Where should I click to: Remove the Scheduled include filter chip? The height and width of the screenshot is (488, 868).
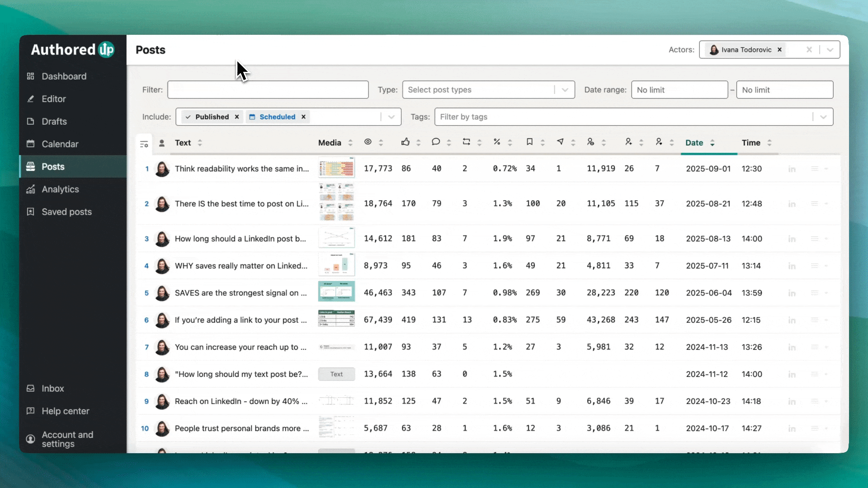pyautogui.click(x=303, y=117)
